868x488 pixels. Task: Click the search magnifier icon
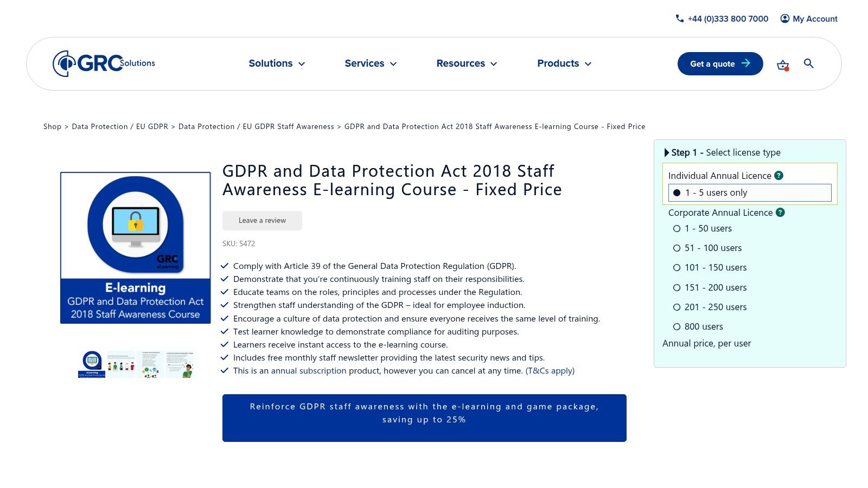click(x=809, y=63)
